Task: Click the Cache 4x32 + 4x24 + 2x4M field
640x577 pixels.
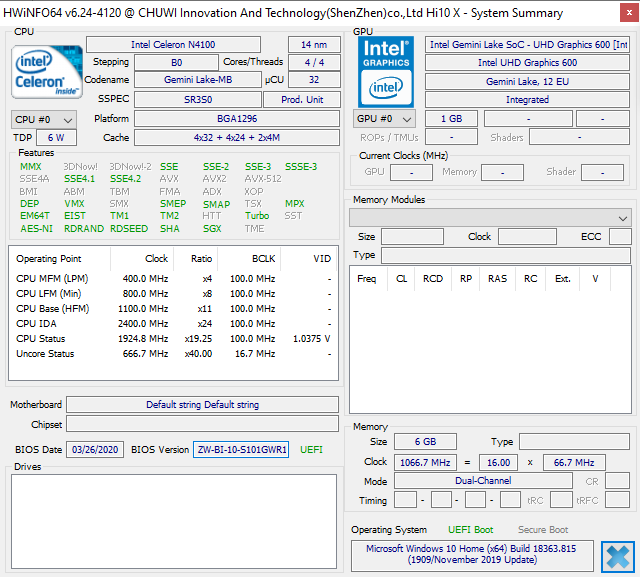Action: [x=237, y=138]
